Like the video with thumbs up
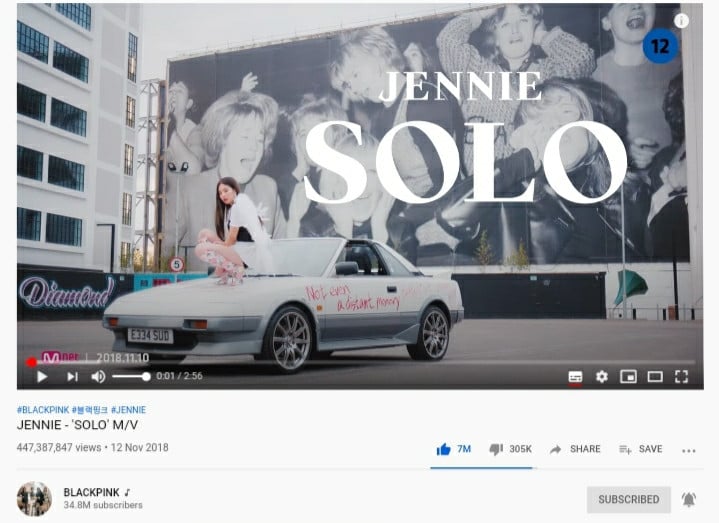Screen dimensions: 719x523 tap(443, 449)
